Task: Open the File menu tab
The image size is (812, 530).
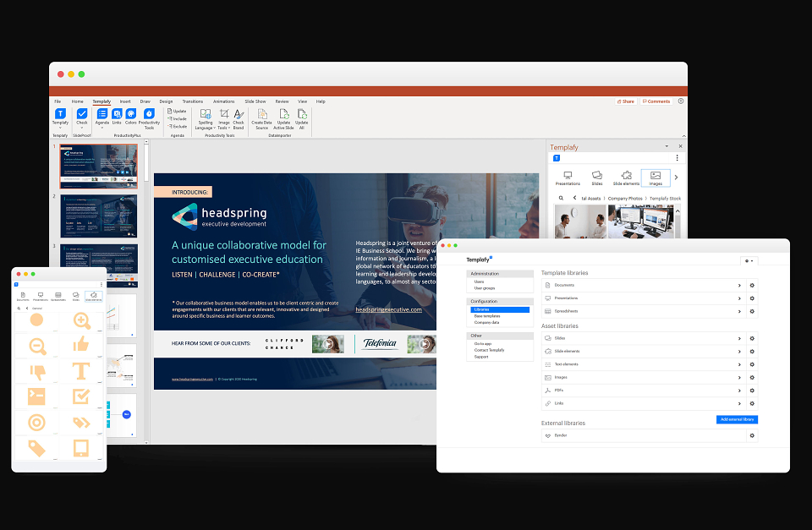Action: pos(58,101)
